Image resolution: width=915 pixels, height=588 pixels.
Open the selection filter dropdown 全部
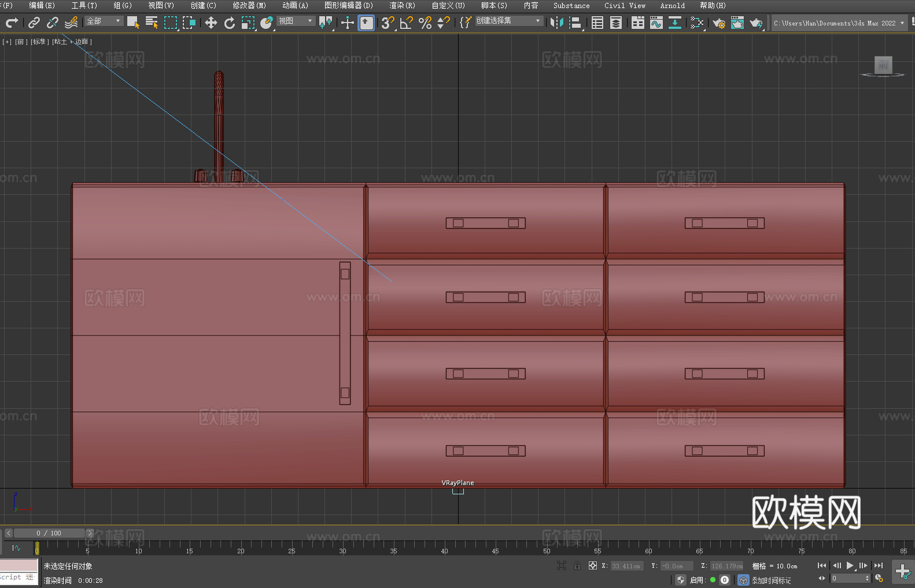tap(104, 21)
